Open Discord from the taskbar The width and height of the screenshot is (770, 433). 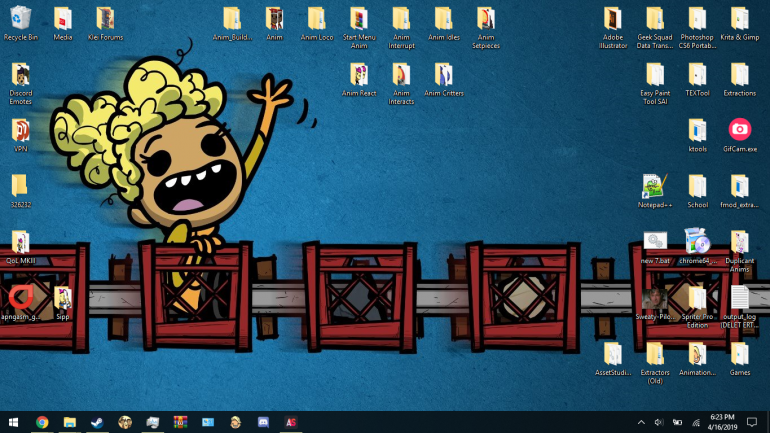(x=263, y=422)
